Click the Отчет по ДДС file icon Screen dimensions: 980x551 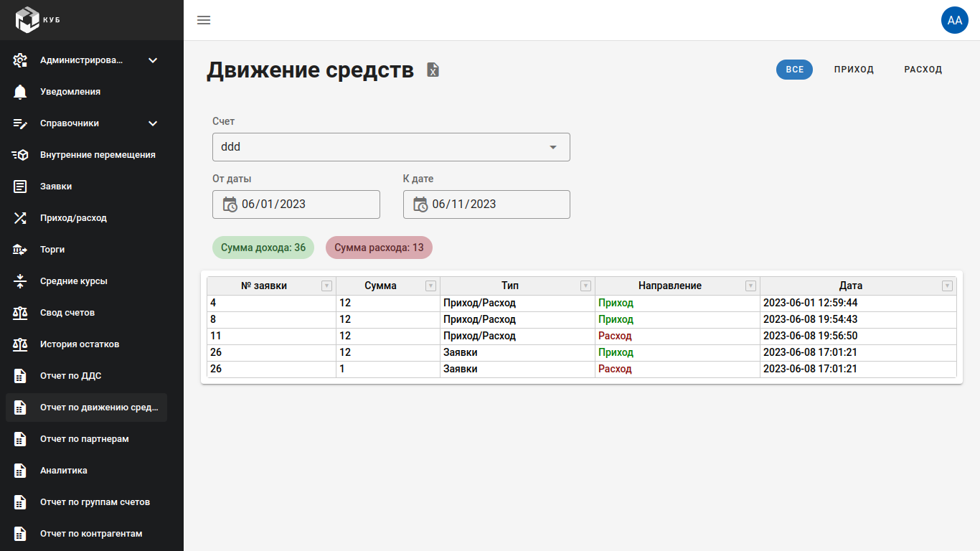pyautogui.click(x=20, y=376)
